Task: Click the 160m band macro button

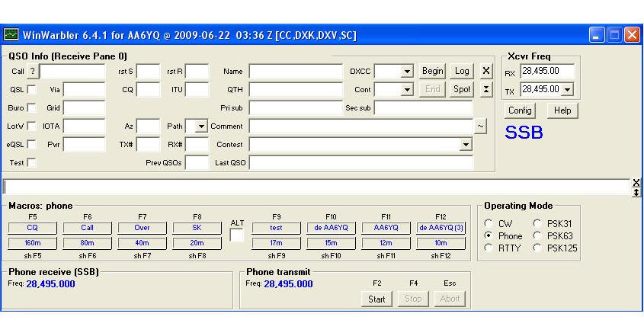Action: point(33,243)
